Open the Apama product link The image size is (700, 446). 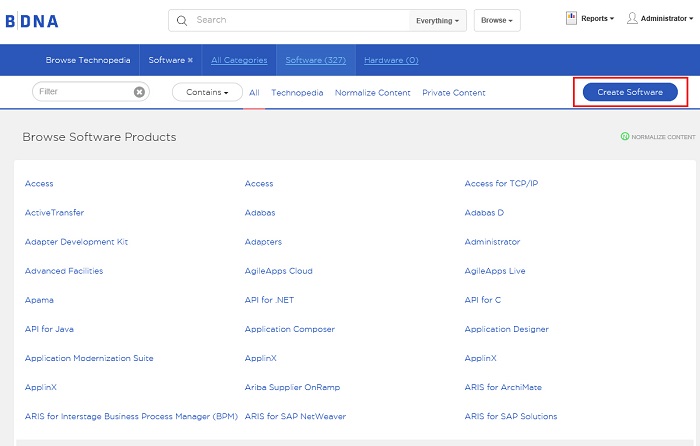[x=39, y=300]
